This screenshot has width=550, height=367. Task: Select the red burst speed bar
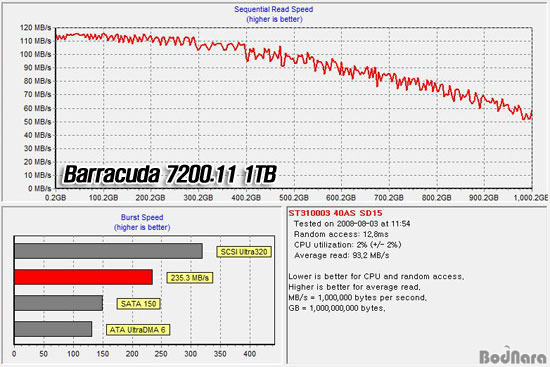pyautogui.click(x=83, y=277)
